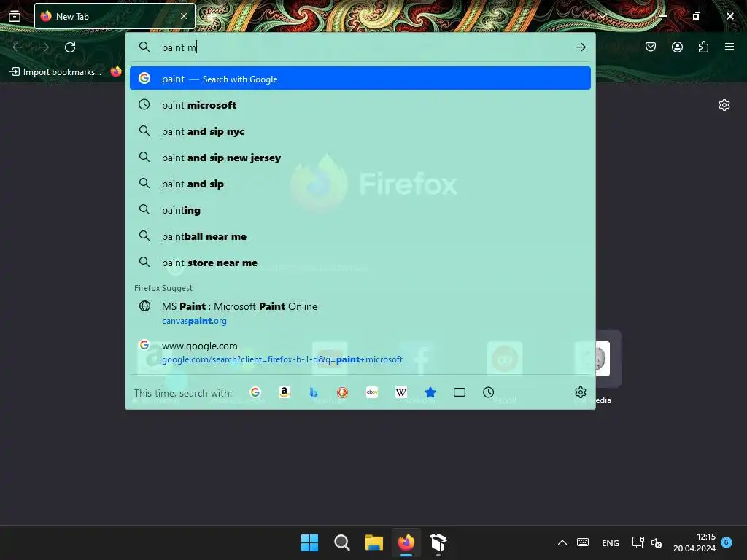Screen dimensions: 747x560
Task: Click the Firefox taskbar icon
Action: pyautogui.click(x=406, y=542)
